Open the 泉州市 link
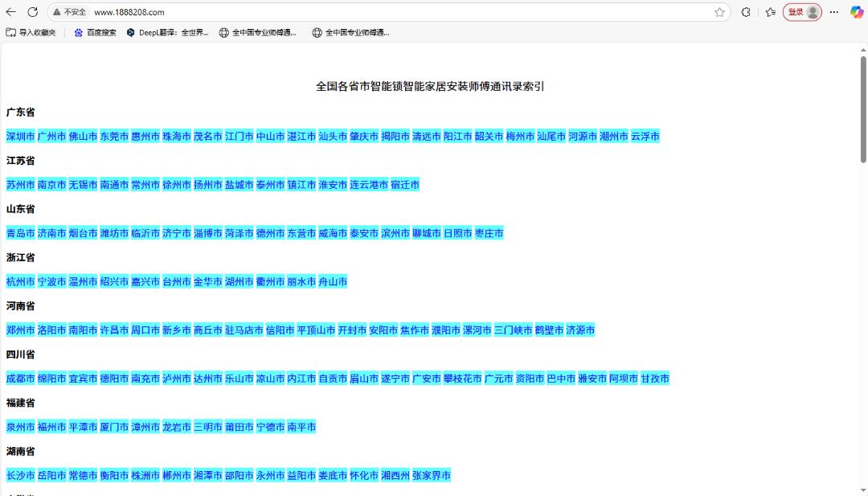Image resolution: width=868 pixels, height=496 pixels. pyautogui.click(x=20, y=428)
